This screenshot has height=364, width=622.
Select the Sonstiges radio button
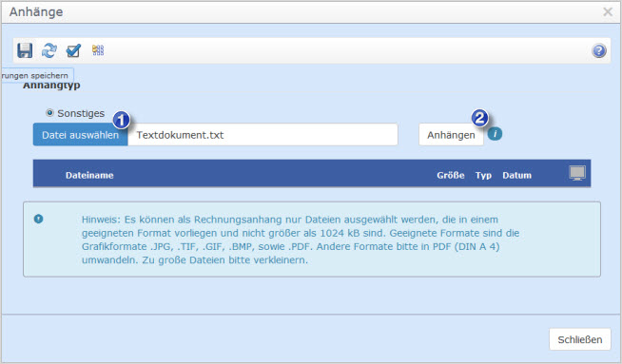pyautogui.click(x=49, y=112)
